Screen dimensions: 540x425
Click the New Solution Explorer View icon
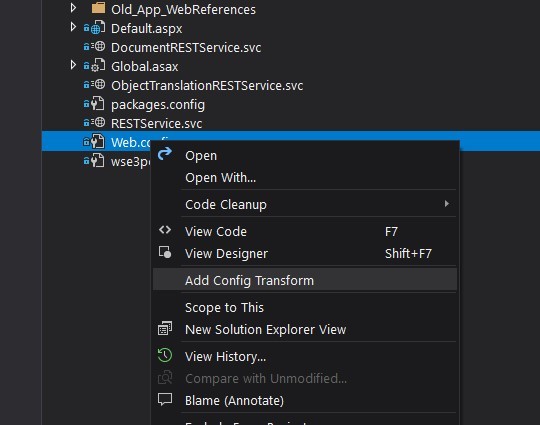pos(165,328)
